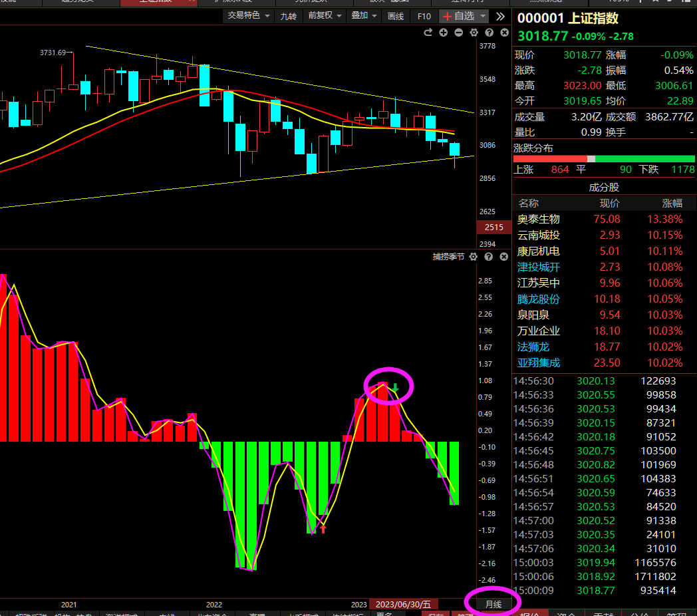The width and height of the screenshot is (697, 616).
Task: Click the red plus icon to add 自选
Action: click(447, 17)
